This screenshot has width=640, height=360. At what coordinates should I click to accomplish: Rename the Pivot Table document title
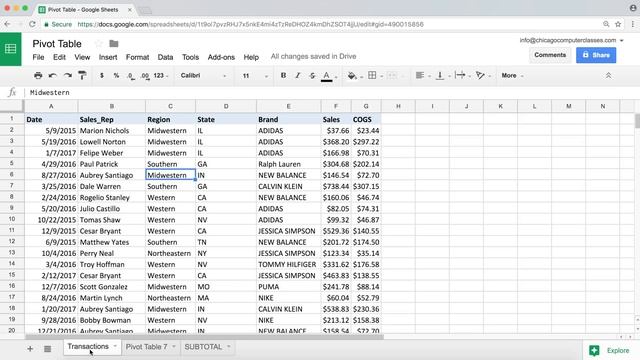[x=57, y=44]
